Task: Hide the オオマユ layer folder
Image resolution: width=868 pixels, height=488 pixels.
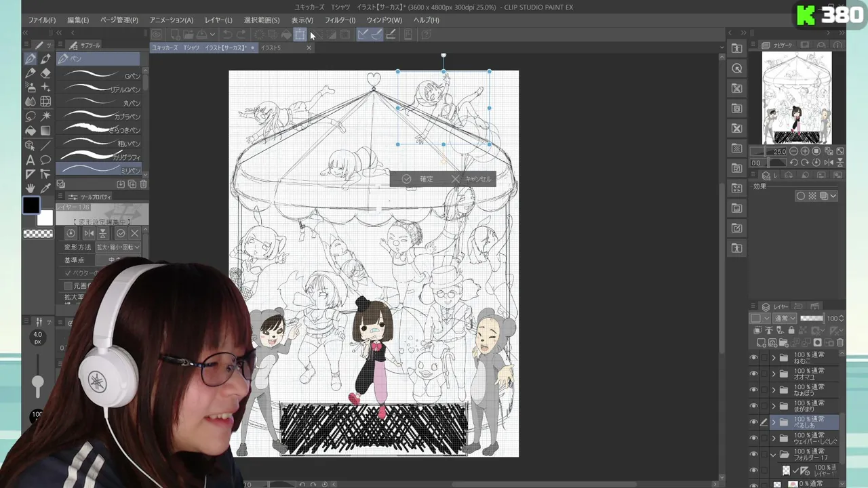Action: (x=753, y=373)
